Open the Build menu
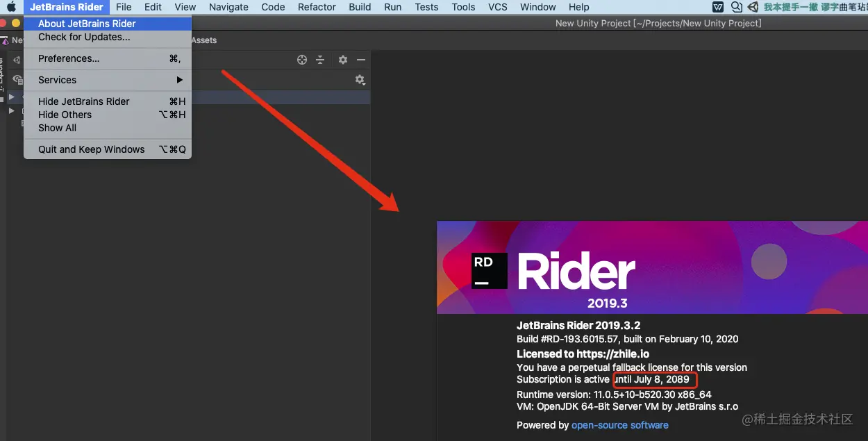Screen dimensions: 868x441 coord(360,7)
